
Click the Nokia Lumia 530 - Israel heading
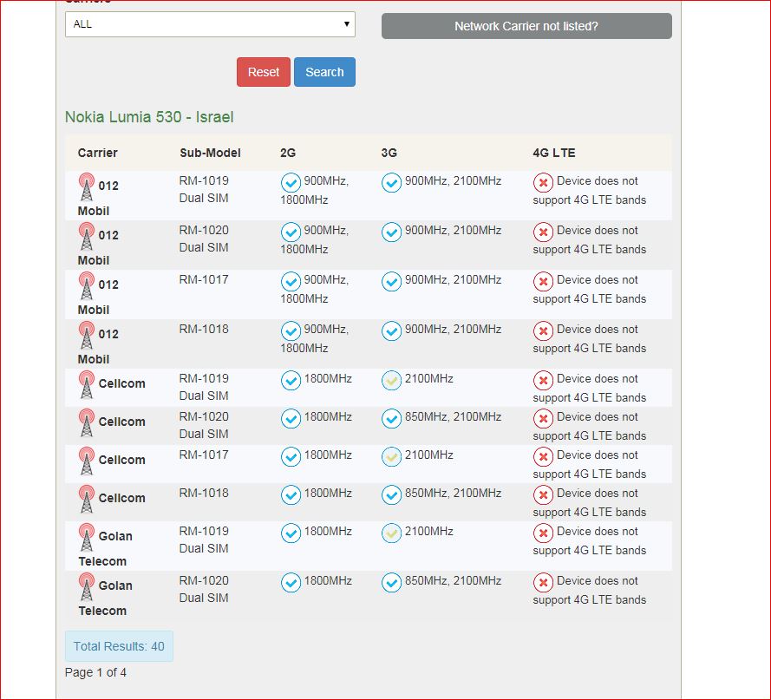(149, 117)
